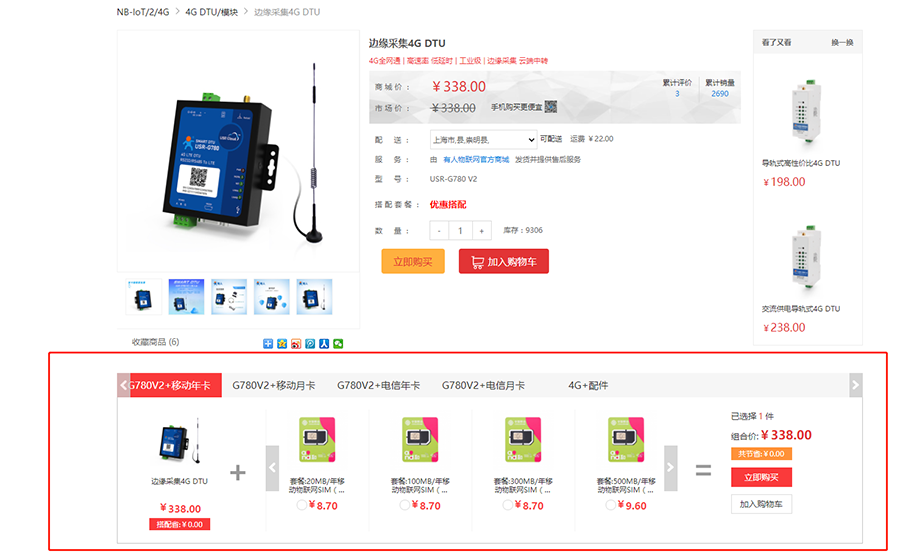The width and height of the screenshot is (900, 554).
Task: Share product to Weibo
Action: tap(296, 344)
